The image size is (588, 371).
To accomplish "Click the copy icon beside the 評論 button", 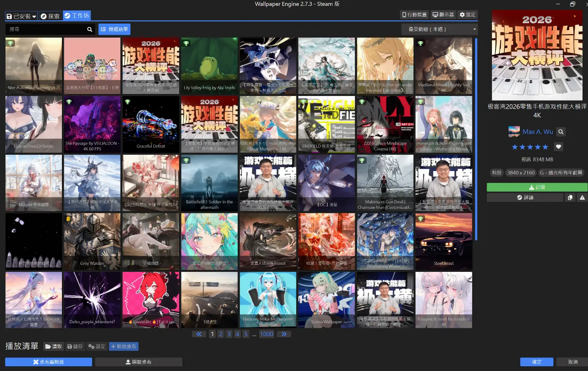I will (x=570, y=198).
